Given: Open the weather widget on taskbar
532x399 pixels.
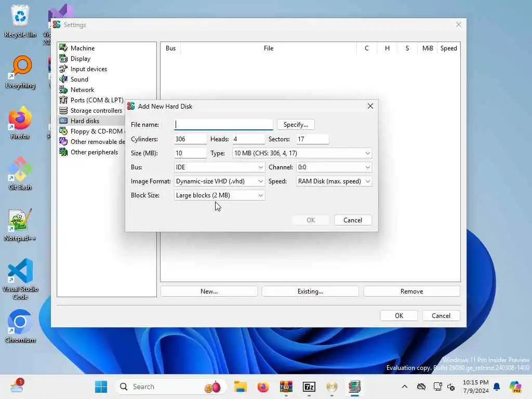Looking at the screenshot, I should [16, 387].
